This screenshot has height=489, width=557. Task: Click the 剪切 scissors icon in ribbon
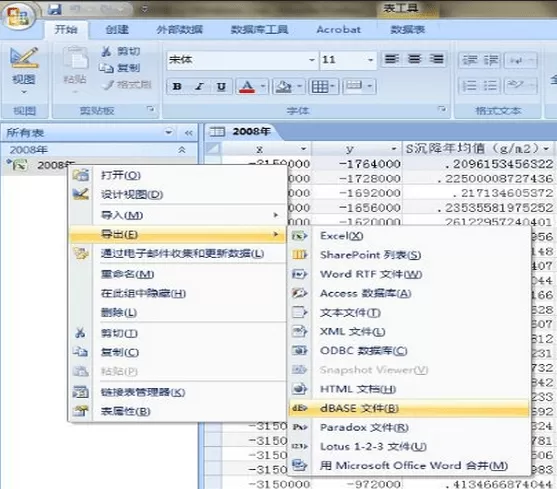106,52
